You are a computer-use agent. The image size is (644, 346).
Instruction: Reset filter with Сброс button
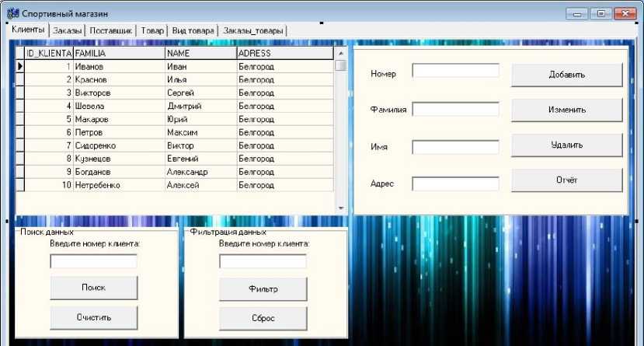pyautogui.click(x=263, y=319)
